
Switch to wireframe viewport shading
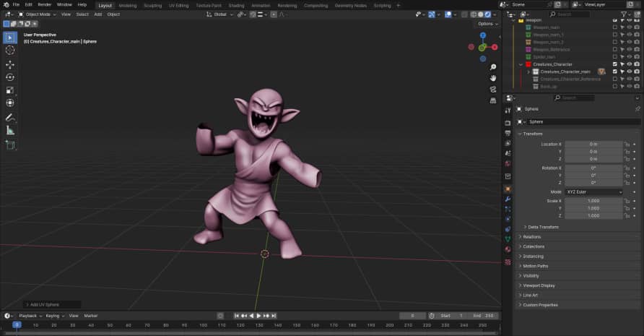(474, 14)
